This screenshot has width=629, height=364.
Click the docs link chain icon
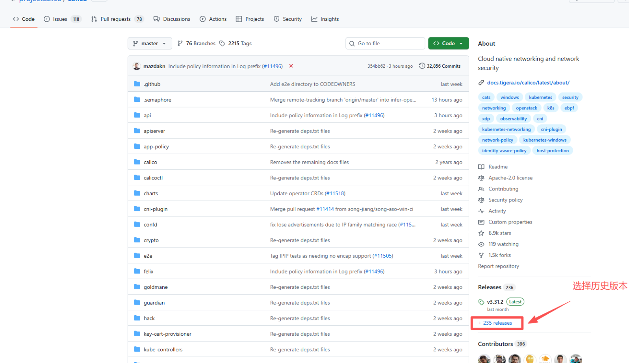(x=481, y=83)
